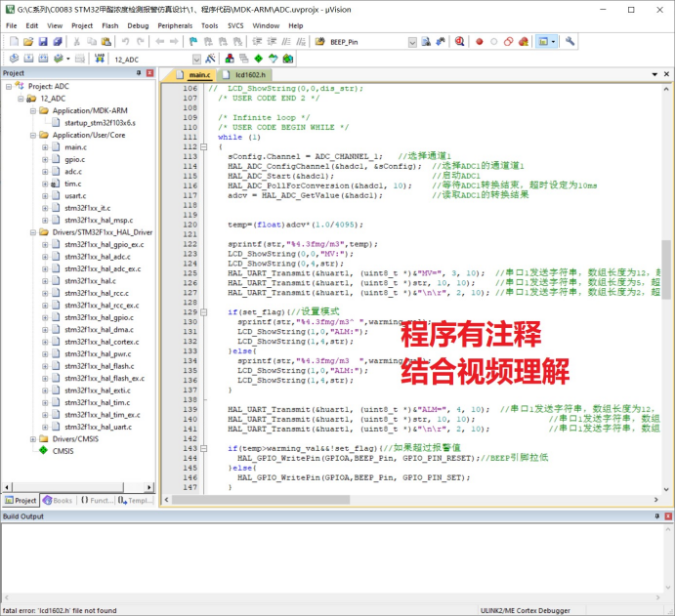
Task: Save the current file
Action: (x=43, y=41)
